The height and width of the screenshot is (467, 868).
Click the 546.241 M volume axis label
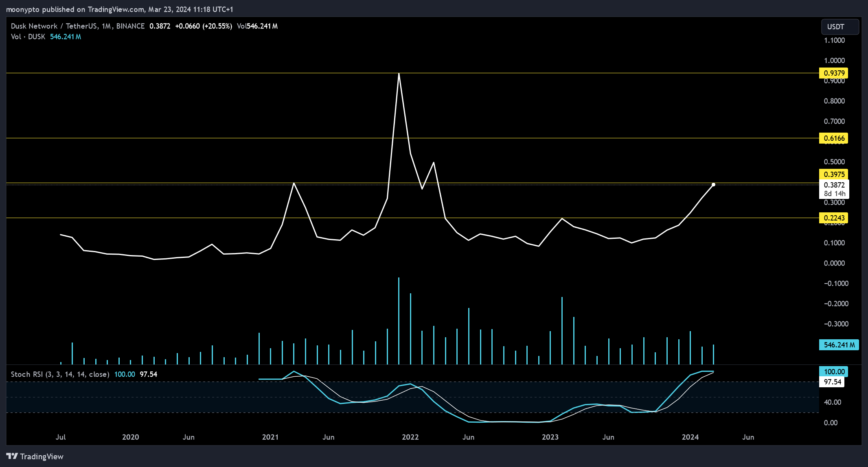pyautogui.click(x=839, y=345)
